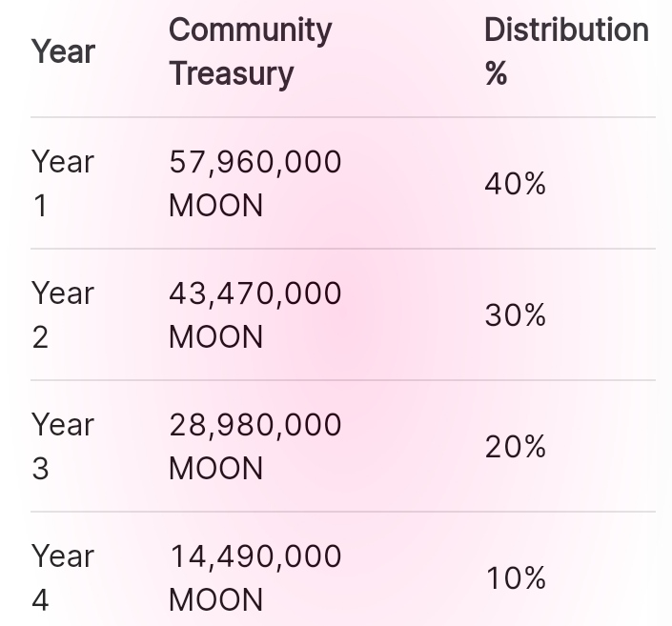Click the Year 4 row label
This screenshot has width=672, height=626.
pyautogui.click(x=62, y=577)
